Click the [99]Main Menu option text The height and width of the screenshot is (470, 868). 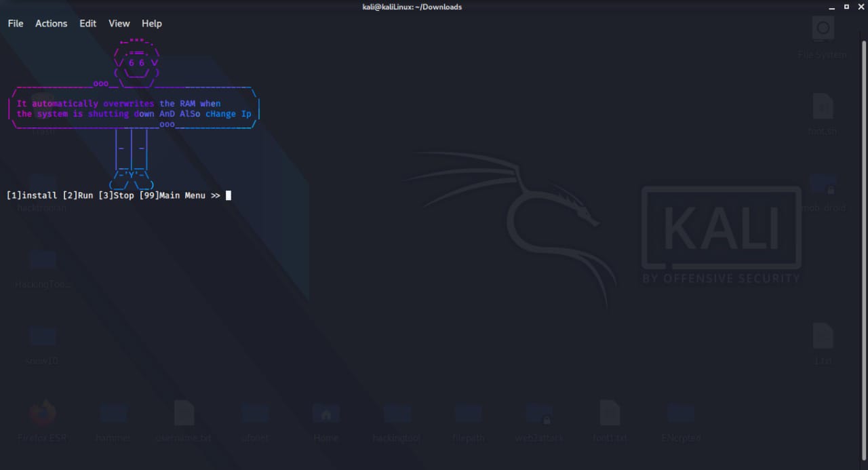point(172,195)
